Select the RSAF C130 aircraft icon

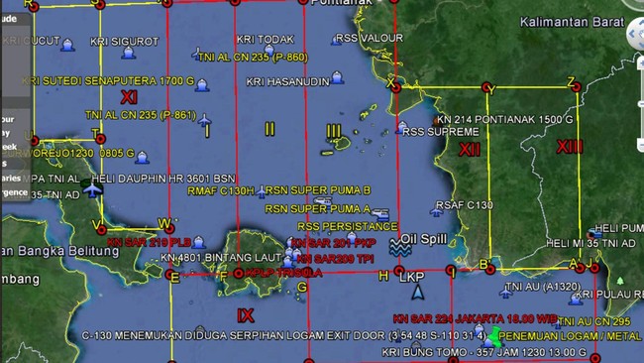tap(436, 211)
